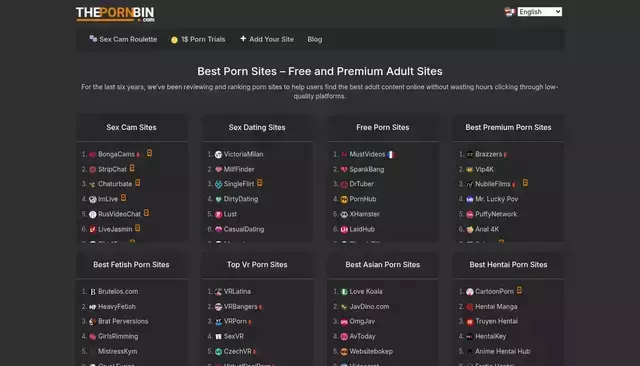Image resolution: width=640 pixels, height=366 pixels.
Task: Open the SexVR list entry
Action: click(233, 337)
